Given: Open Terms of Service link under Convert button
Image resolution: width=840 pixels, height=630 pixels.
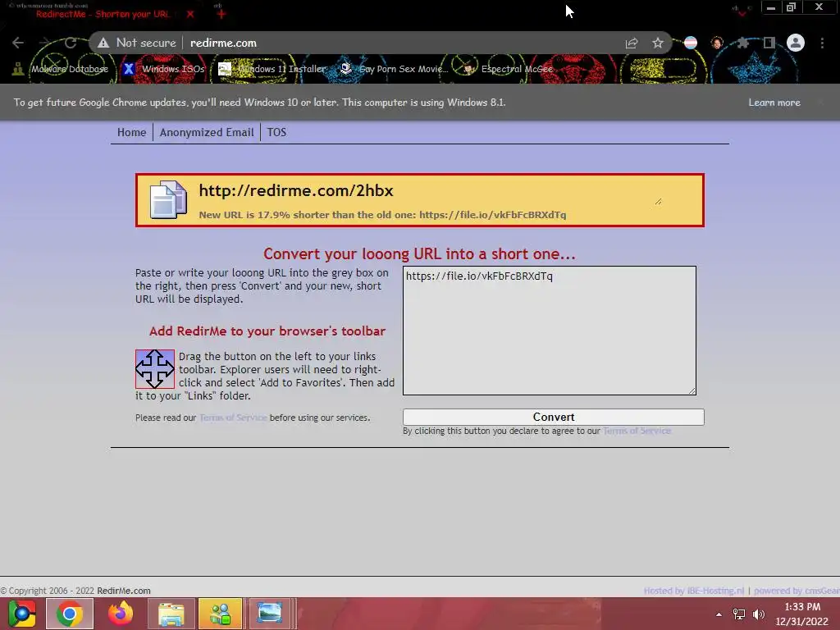Looking at the screenshot, I should 637,431.
